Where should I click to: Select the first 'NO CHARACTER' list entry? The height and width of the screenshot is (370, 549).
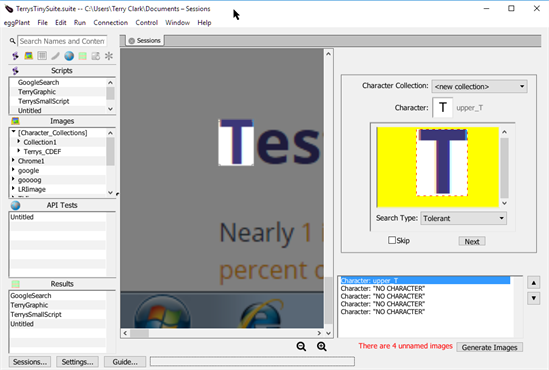(x=383, y=288)
